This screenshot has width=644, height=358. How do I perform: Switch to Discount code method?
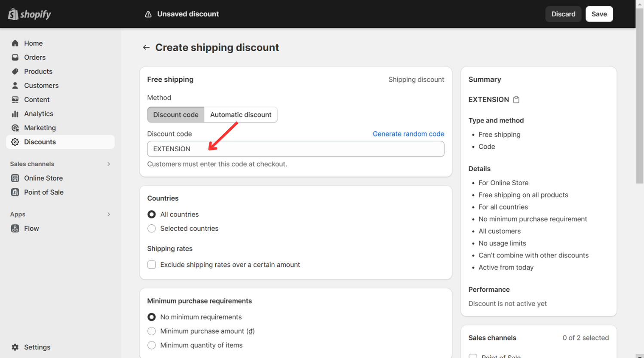pyautogui.click(x=176, y=115)
